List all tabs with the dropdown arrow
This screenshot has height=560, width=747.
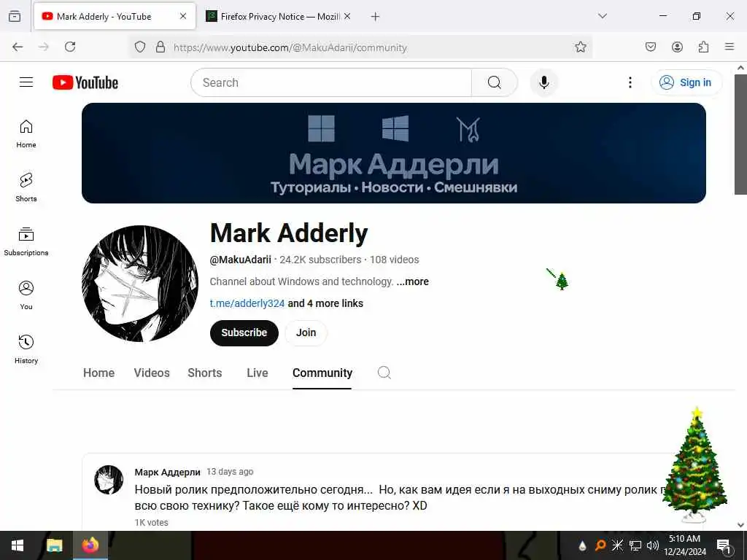tap(603, 16)
